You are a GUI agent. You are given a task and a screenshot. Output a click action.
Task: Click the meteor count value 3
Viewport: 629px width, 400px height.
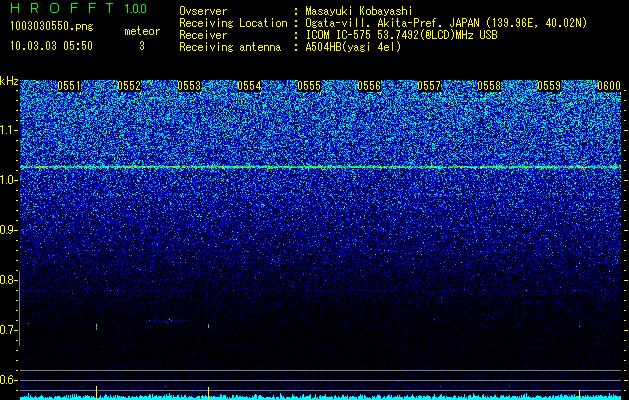(142, 46)
